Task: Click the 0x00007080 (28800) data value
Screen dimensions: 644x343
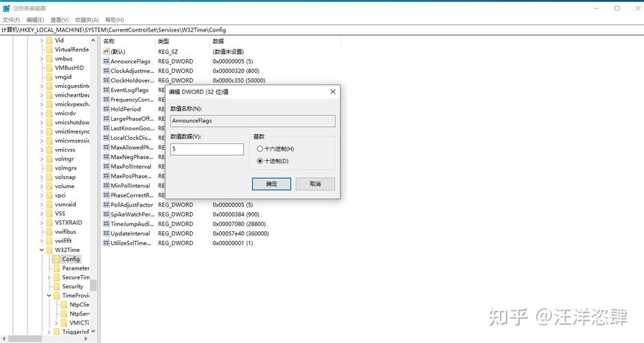Action: (x=239, y=224)
